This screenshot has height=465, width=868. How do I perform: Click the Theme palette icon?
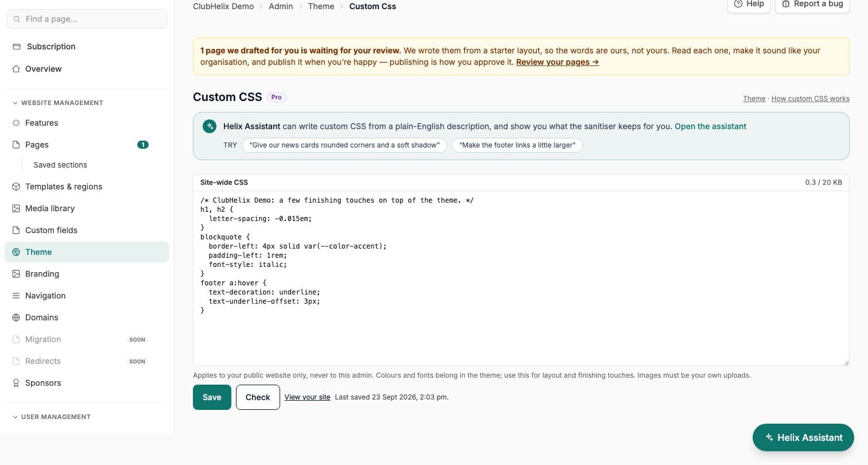16,252
